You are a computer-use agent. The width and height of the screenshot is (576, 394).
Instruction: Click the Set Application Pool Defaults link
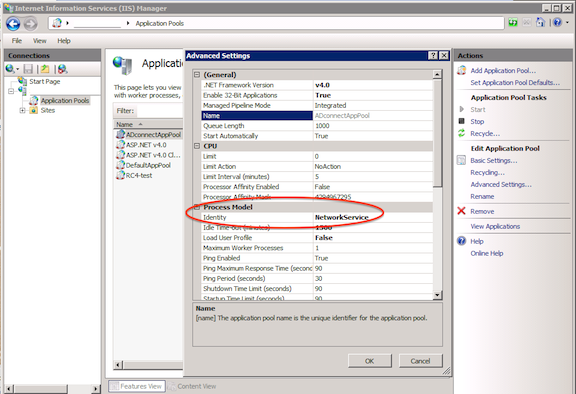pyautogui.click(x=515, y=83)
